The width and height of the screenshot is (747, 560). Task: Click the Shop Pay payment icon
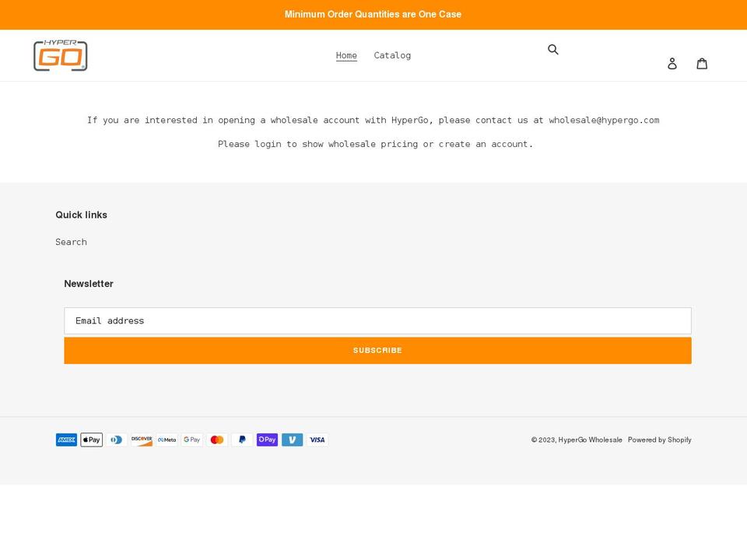pyautogui.click(x=267, y=439)
